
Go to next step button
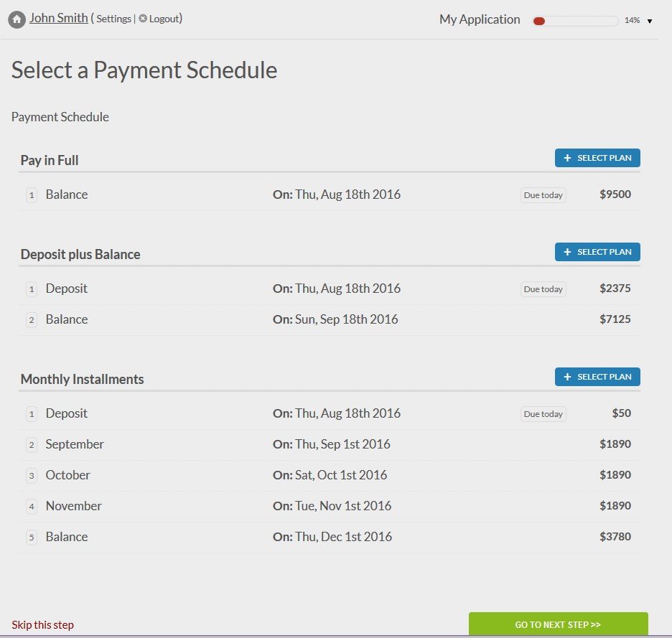click(558, 624)
